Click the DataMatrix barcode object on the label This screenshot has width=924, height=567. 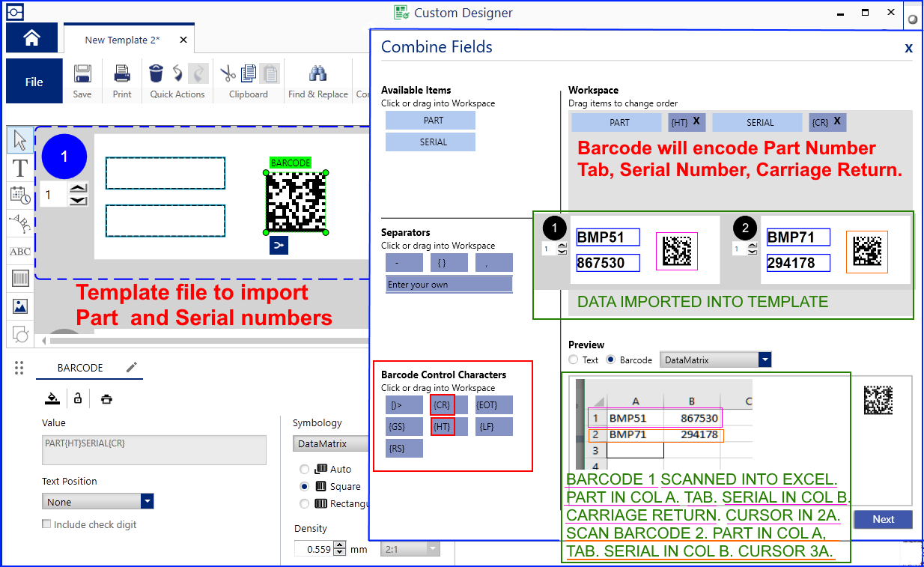(x=296, y=202)
